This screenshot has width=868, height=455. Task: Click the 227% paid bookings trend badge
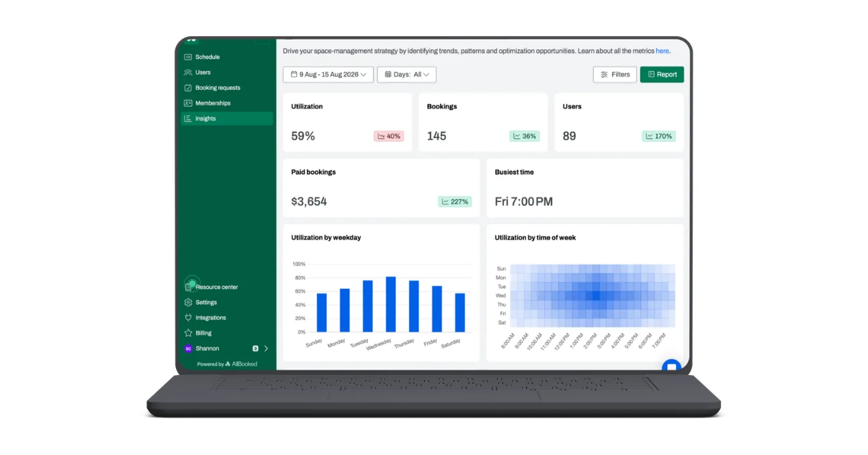(x=455, y=202)
